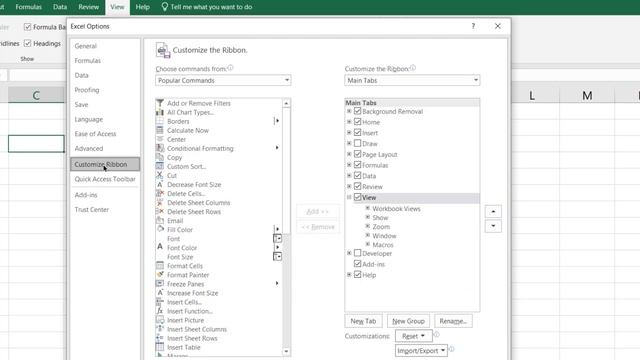Select the Quick Access Toolbar category

(x=105, y=179)
